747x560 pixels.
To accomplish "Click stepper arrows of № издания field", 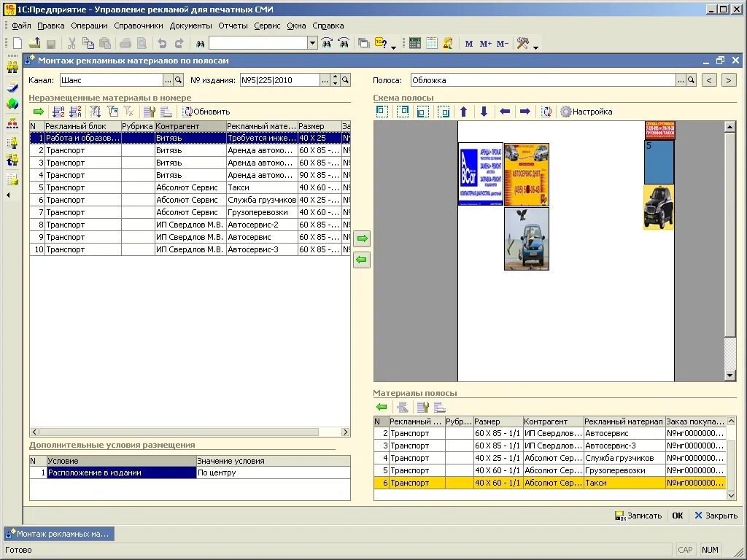I will [336, 80].
